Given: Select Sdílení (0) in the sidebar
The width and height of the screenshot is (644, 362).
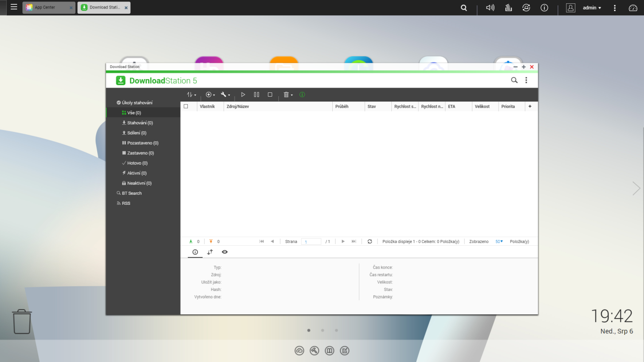Looking at the screenshot, I should point(143,133).
